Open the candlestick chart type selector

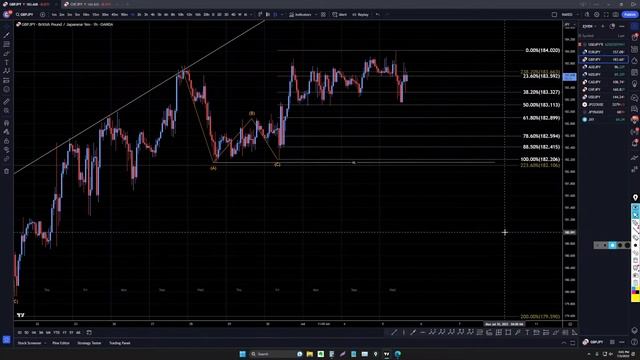[x=276, y=15]
